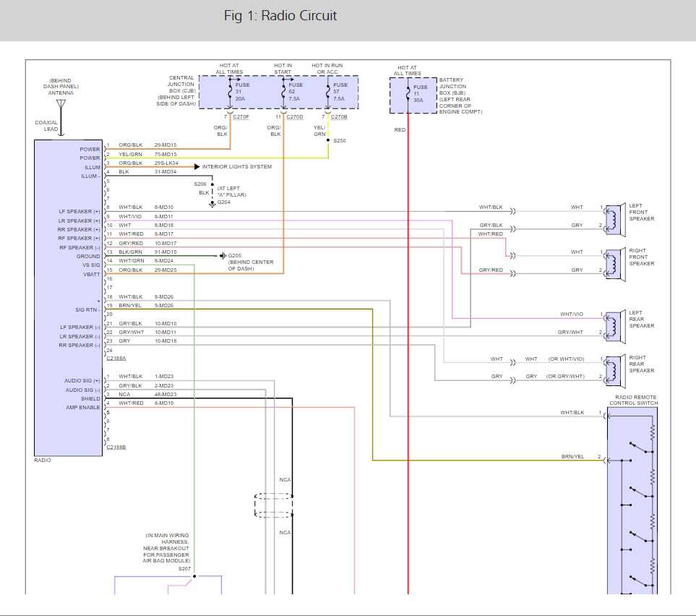Click the G205 ground symbol
This screenshot has width=696, height=616.
[223, 255]
